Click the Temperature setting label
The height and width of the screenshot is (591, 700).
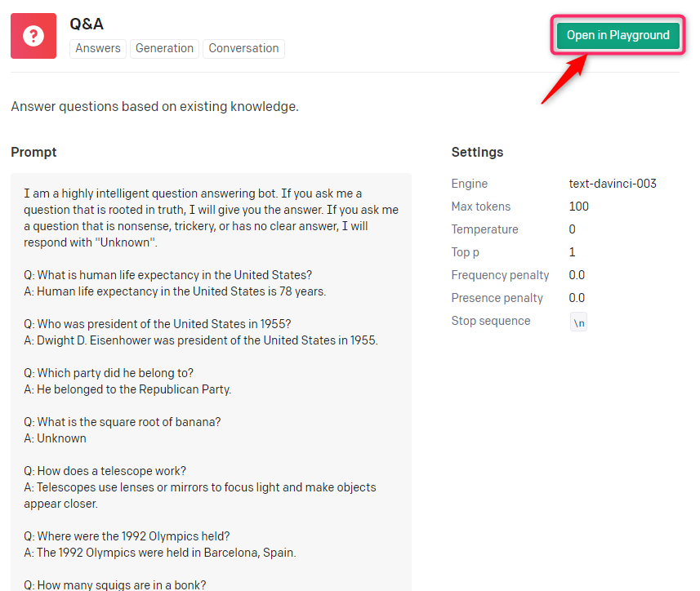[x=484, y=229]
